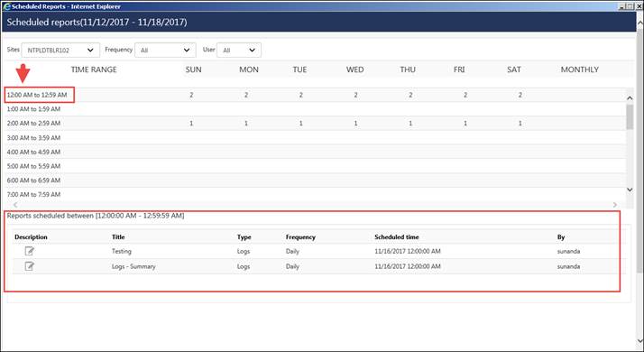Click the Internet Explorer logo in title bar
This screenshot has height=352, width=644.
point(6,6)
